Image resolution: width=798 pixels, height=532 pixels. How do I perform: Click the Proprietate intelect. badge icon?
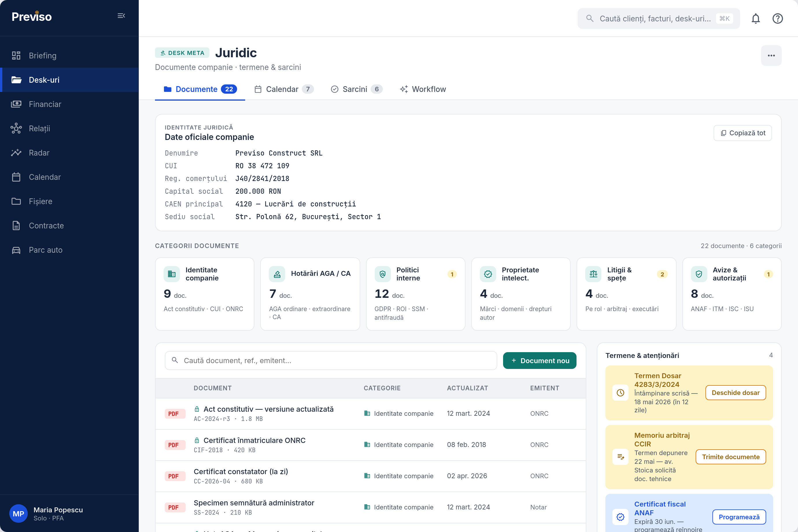(488, 274)
